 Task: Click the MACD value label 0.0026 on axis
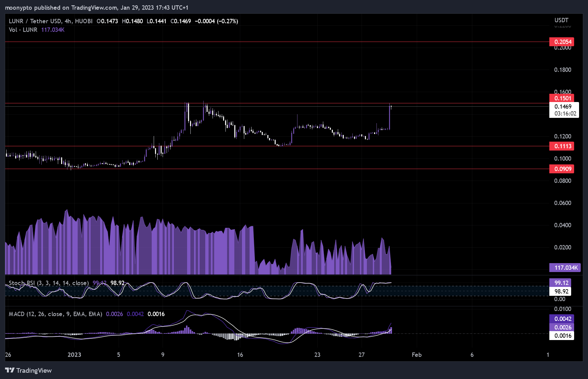562,327
